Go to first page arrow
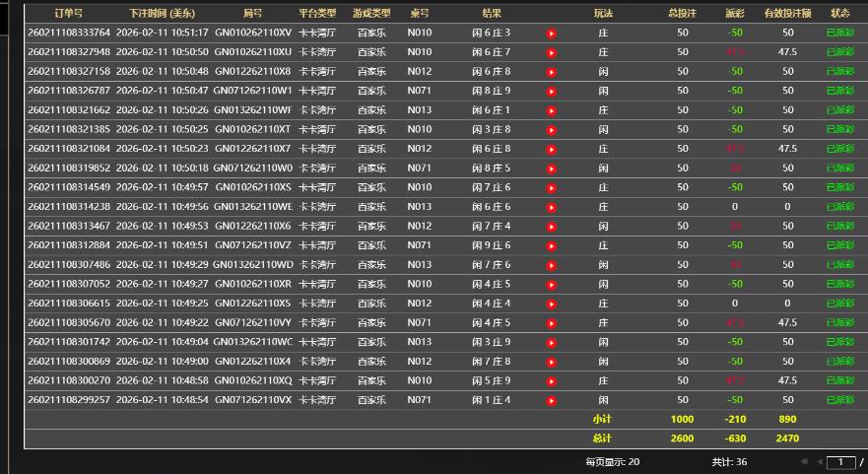 804,461
